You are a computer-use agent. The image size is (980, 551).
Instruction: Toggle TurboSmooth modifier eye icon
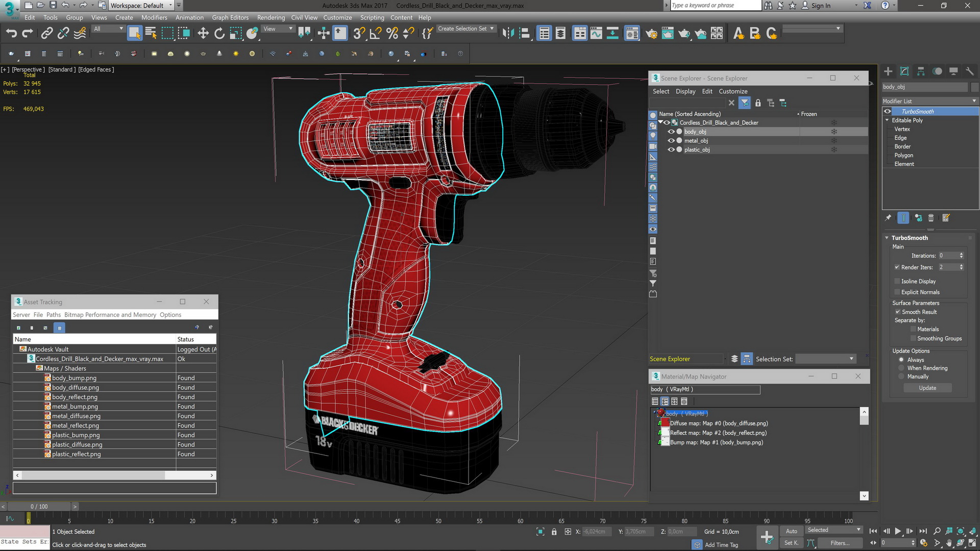coord(888,111)
